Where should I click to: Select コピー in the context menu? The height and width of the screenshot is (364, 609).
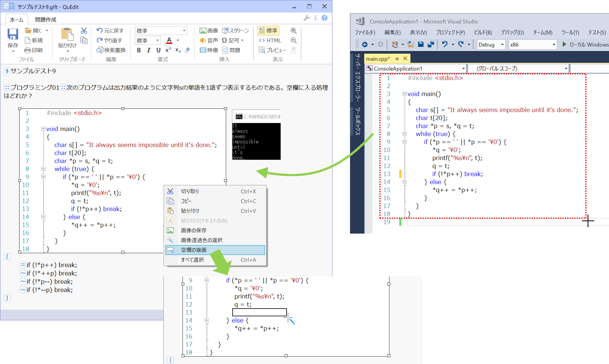click(x=215, y=201)
